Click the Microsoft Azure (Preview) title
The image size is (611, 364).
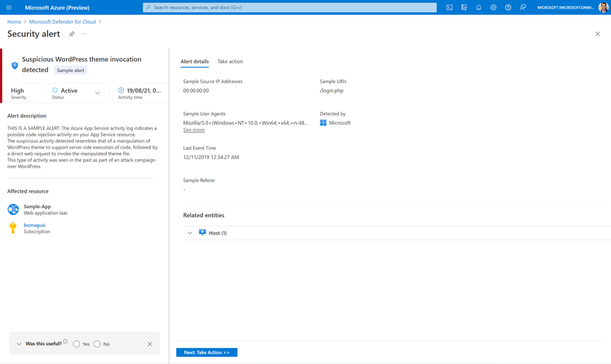[57, 7]
